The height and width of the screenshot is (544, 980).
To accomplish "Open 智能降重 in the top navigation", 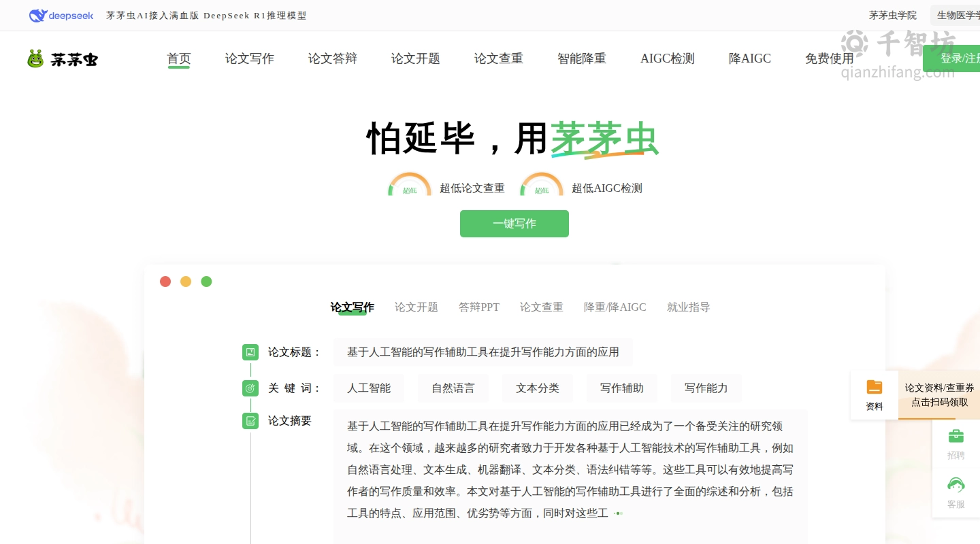I will [x=582, y=58].
